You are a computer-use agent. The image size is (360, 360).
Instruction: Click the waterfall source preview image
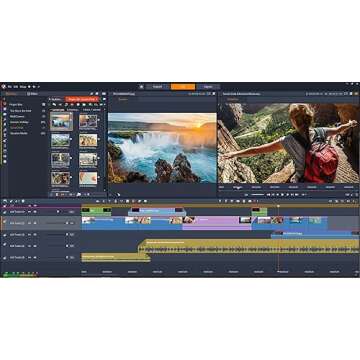(162, 148)
